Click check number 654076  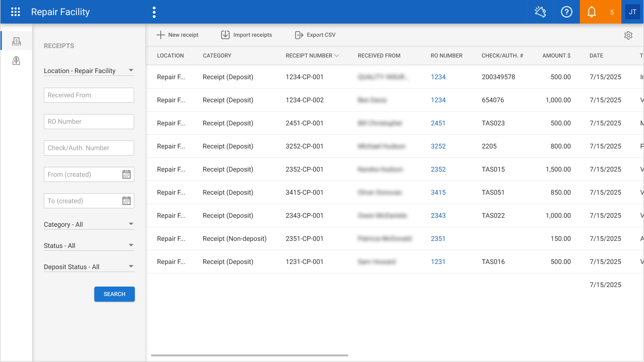pos(493,100)
